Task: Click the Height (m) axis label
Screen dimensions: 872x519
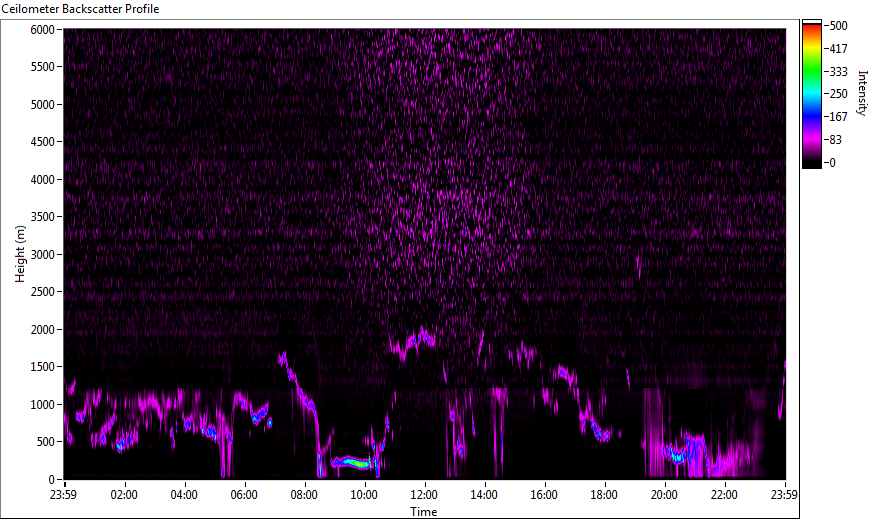Action: pos(21,254)
